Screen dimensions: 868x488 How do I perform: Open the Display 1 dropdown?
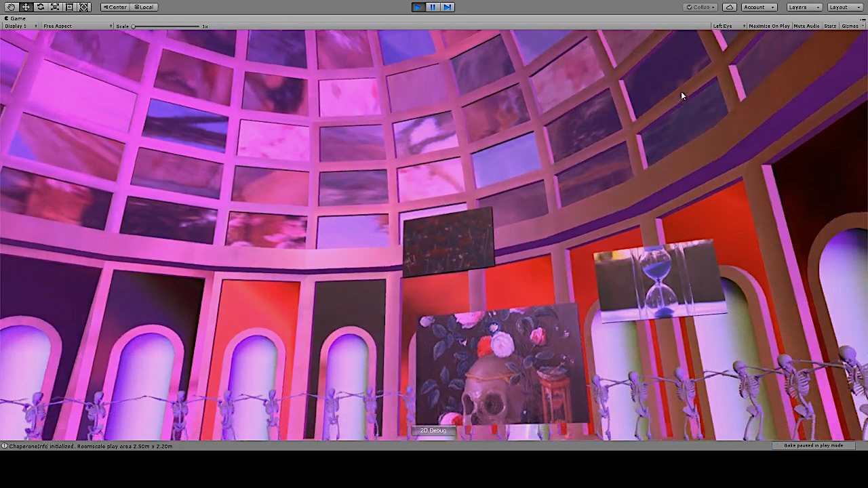[x=21, y=26]
